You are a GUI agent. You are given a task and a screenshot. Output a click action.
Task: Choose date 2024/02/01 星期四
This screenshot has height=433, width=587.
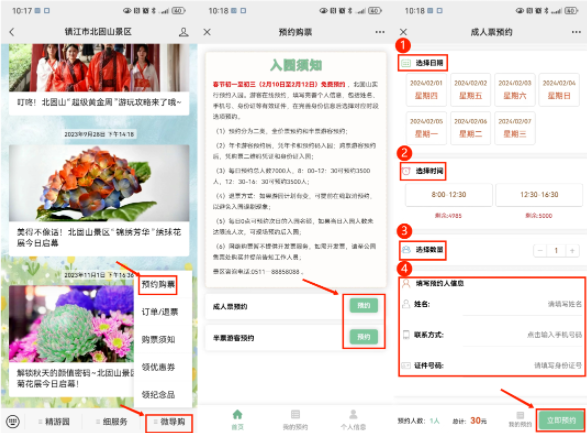coord(426,90)
